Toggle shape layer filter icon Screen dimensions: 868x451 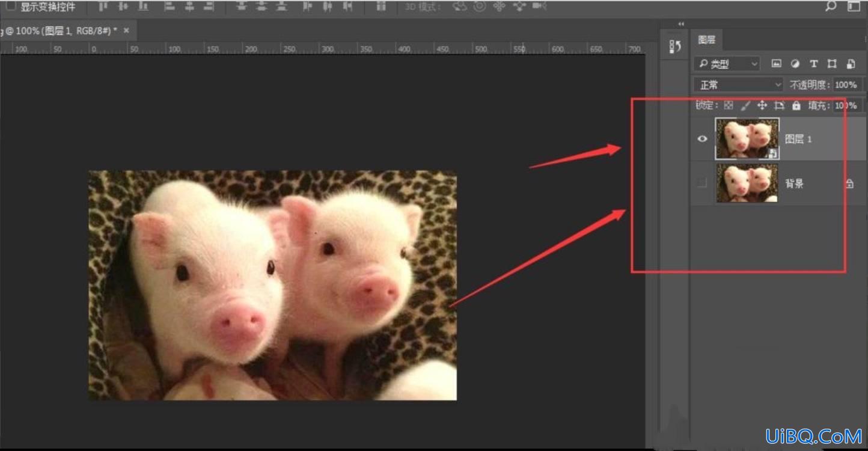point(833,64)
